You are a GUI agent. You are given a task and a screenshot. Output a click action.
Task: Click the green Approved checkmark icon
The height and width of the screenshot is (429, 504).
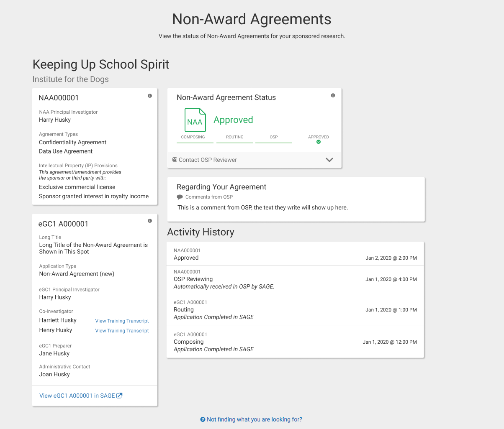coord(319,142)
